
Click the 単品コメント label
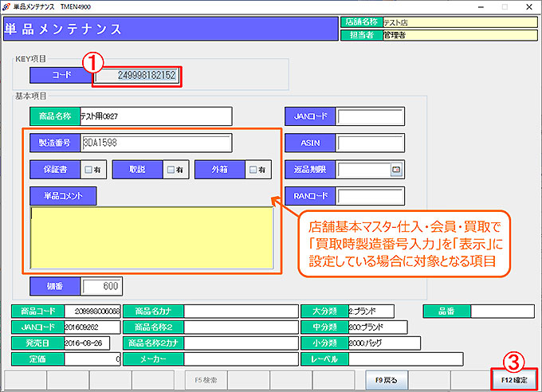[x=63, y=196]
